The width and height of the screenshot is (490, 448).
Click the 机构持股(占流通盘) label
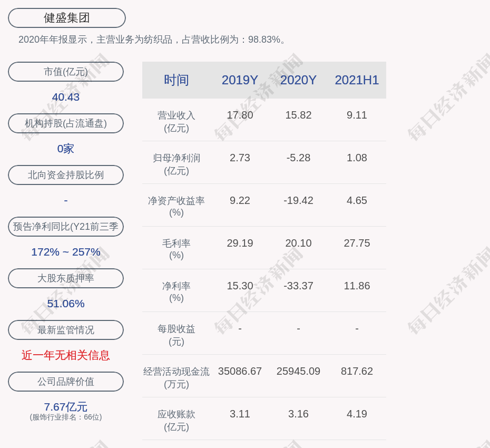click(66, 123)
